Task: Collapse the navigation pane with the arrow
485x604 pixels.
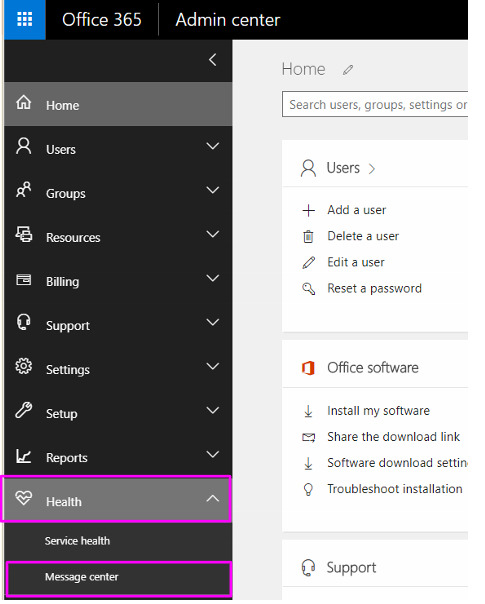Action: click(x=213, y=60)
